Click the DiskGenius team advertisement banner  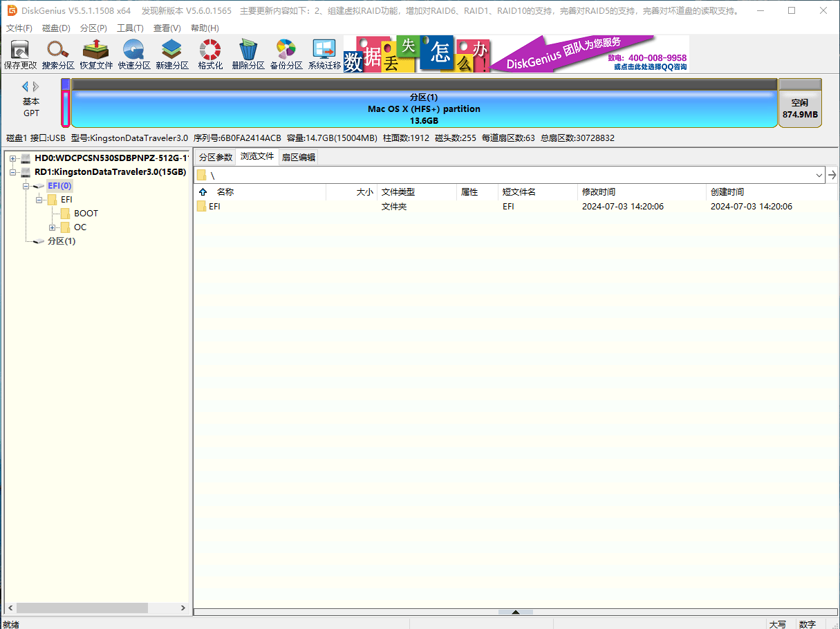click(x=516, y=54)
